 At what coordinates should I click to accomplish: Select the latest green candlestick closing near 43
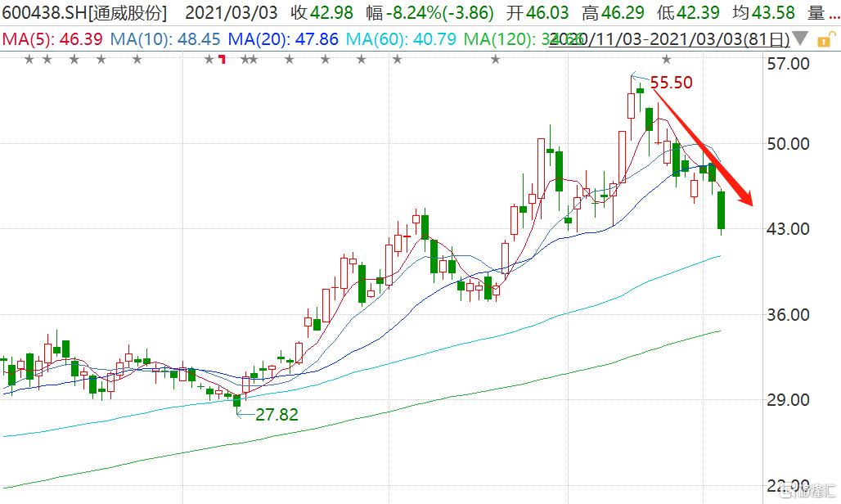[722, 210]
